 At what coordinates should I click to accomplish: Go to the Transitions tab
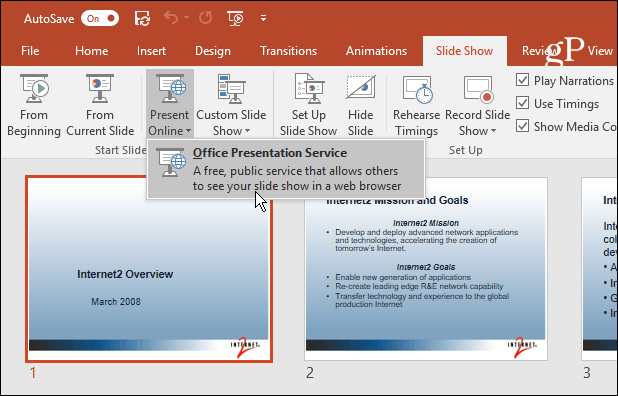(x=289, y=51)
